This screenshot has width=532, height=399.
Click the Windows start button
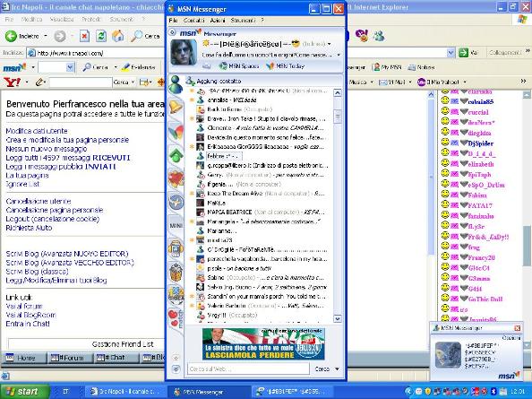click(24, 392)
